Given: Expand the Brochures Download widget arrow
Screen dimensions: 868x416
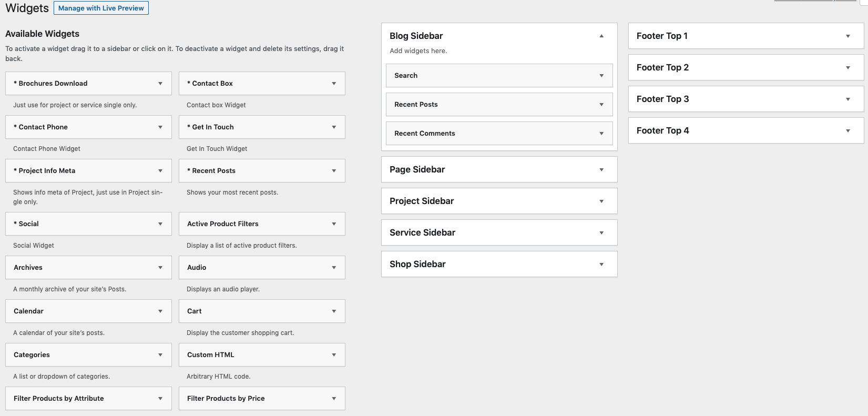Looking at the screenshot, I should point(160,83).
